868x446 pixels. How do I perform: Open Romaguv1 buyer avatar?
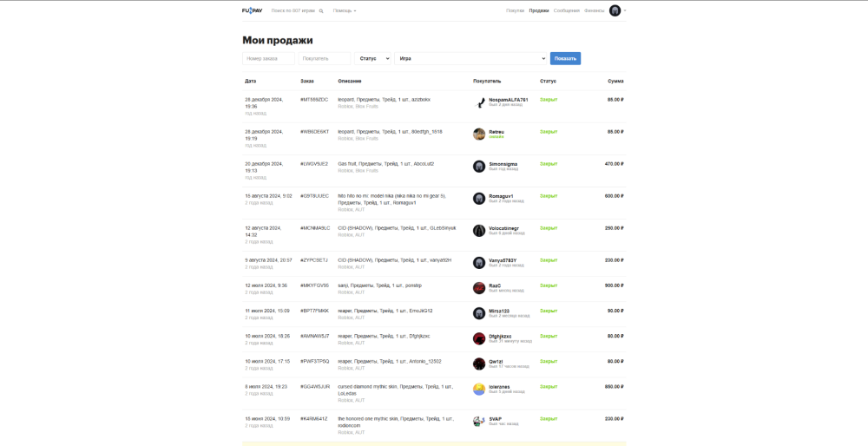(x=479, y=199)
